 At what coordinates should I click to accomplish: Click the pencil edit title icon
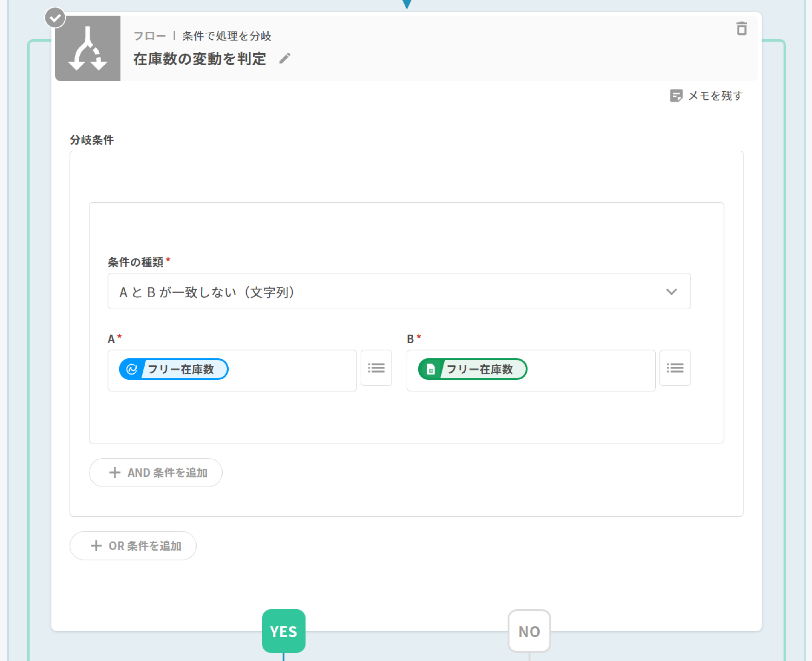click(x=285, y=58)
